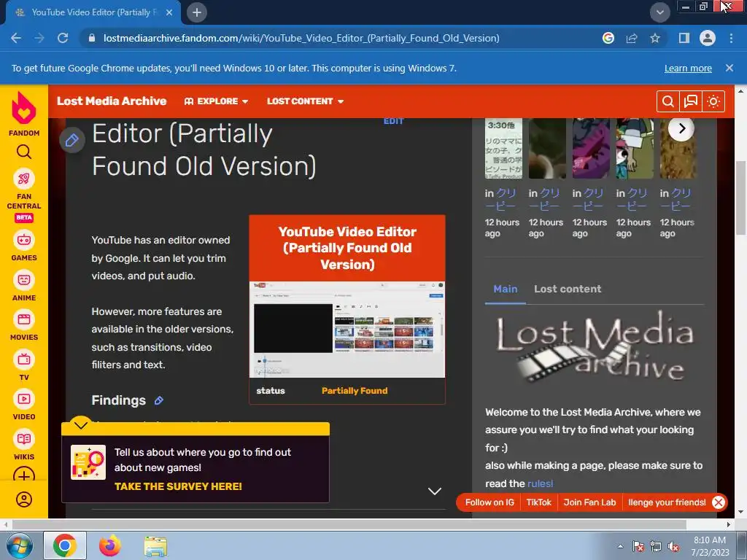Click the taskbar clock showing 8:10 AM
Viewport: 747px width, 560px height.
710,546
